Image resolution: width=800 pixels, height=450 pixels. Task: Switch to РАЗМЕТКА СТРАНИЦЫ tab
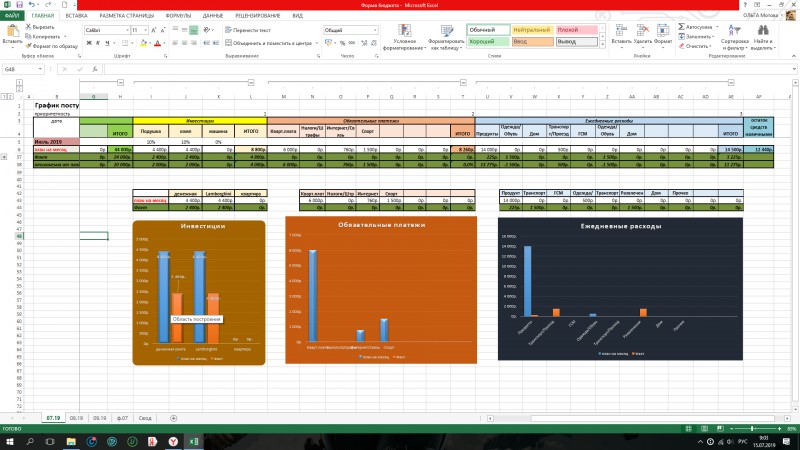pos(127,16)
